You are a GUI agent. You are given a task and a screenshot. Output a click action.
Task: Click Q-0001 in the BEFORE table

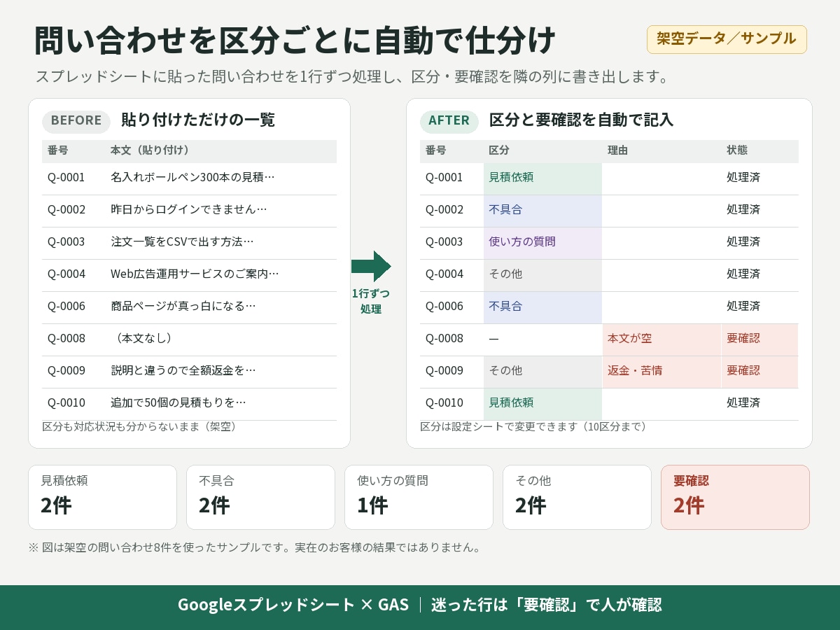click(x=66, y=178)
